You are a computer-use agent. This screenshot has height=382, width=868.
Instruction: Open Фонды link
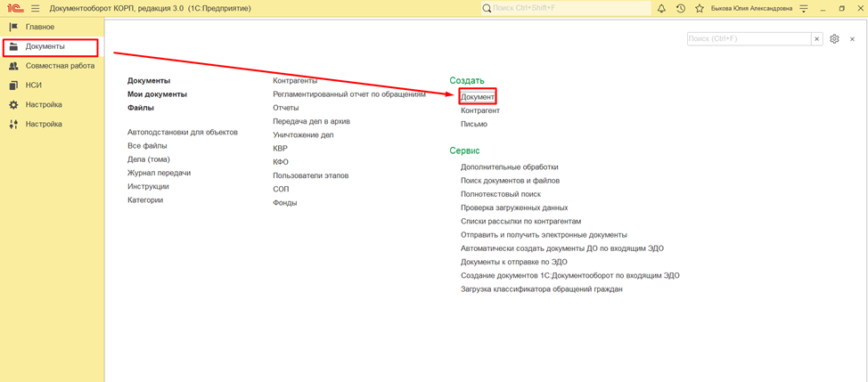(x=285, y=203)
